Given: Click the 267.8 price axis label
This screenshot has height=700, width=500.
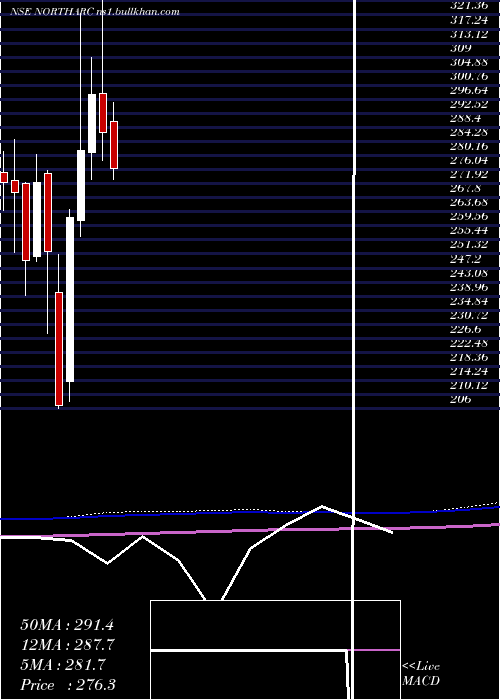Looking at the screenshot, I should pos(466,189).
